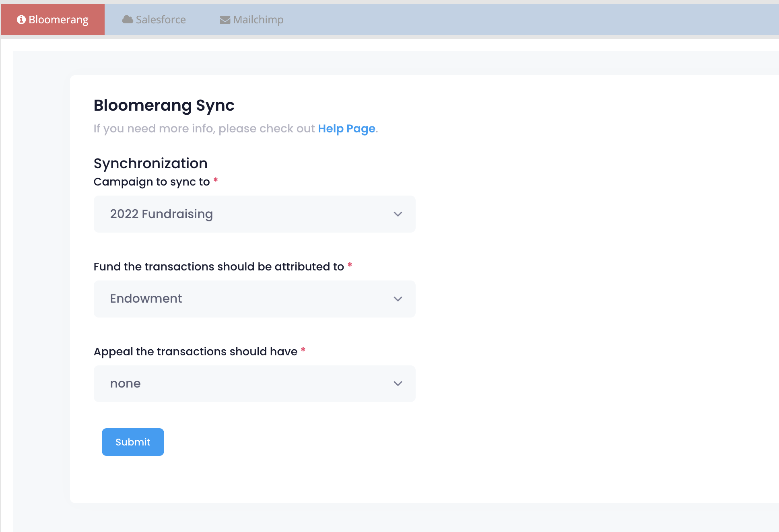Click the Bloomerang info icon
Viewport: 779px width, 532px height.
[x=21, y=20]
